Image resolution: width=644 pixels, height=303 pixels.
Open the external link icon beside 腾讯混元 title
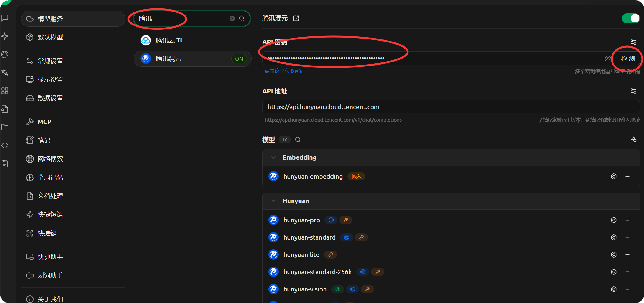pos(296,19)
